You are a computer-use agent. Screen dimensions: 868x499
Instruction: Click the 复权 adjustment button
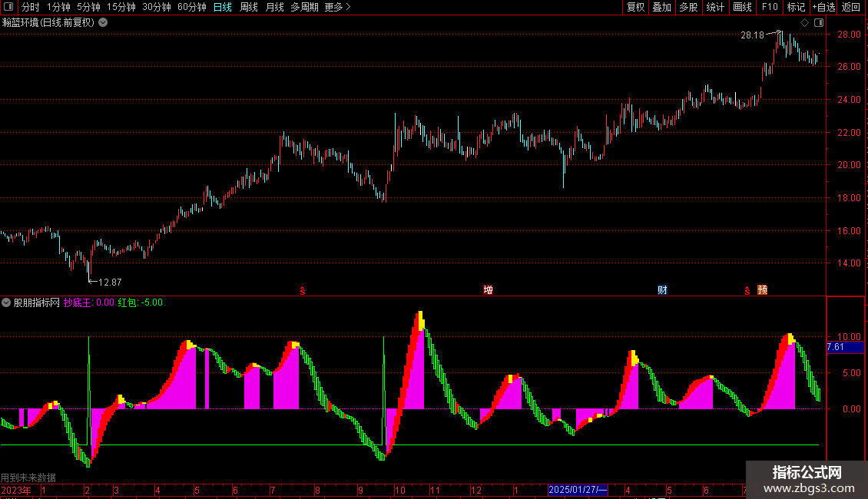[635, 7]
